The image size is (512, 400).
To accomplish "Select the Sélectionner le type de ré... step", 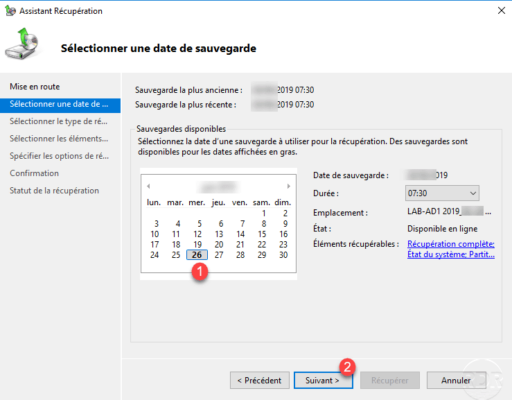I will click(58, 121).
